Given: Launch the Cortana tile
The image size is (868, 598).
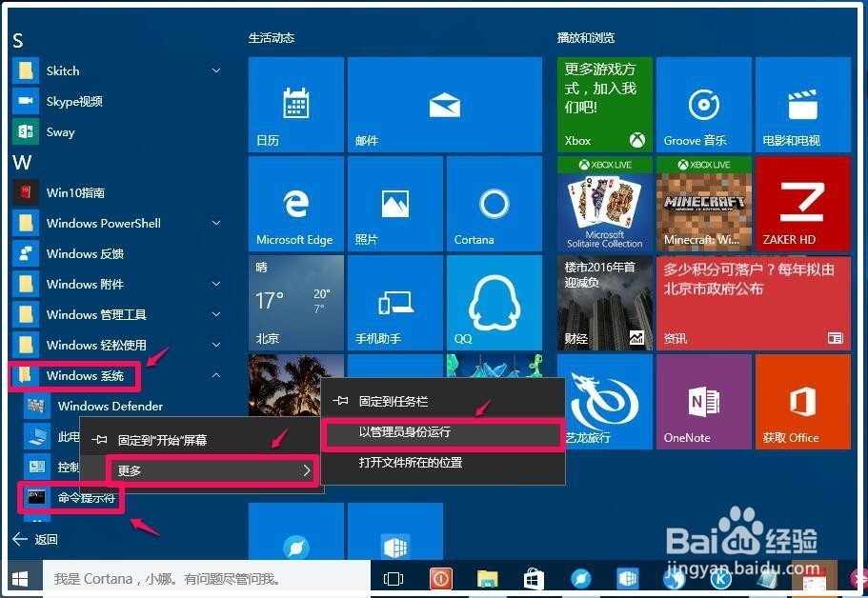Looking at the screenshot, I should pos(494,203).
